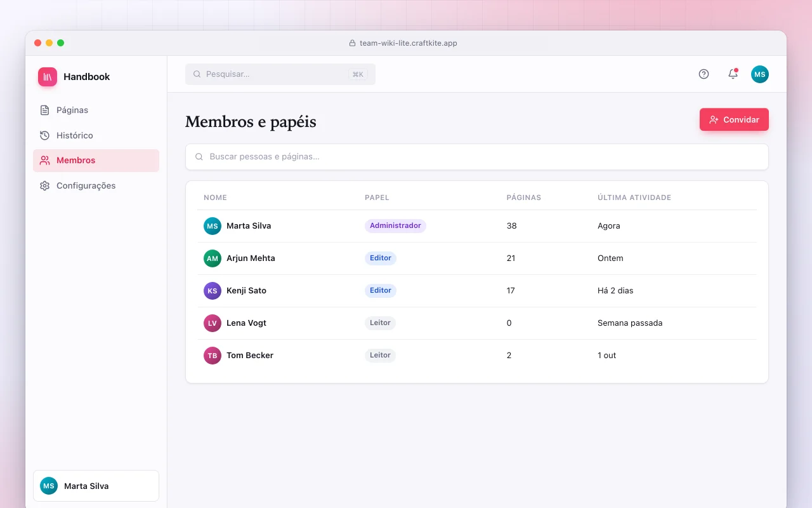Click the ÚLTIMA ATIVIDADE column header
This screenshot has width=812, height=508.
click(634, 197)
